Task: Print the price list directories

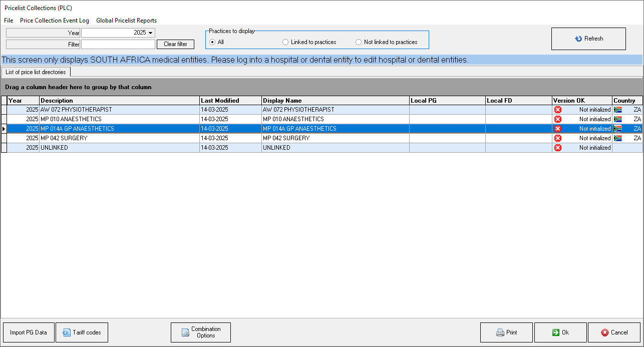Action: click(506, 332)
